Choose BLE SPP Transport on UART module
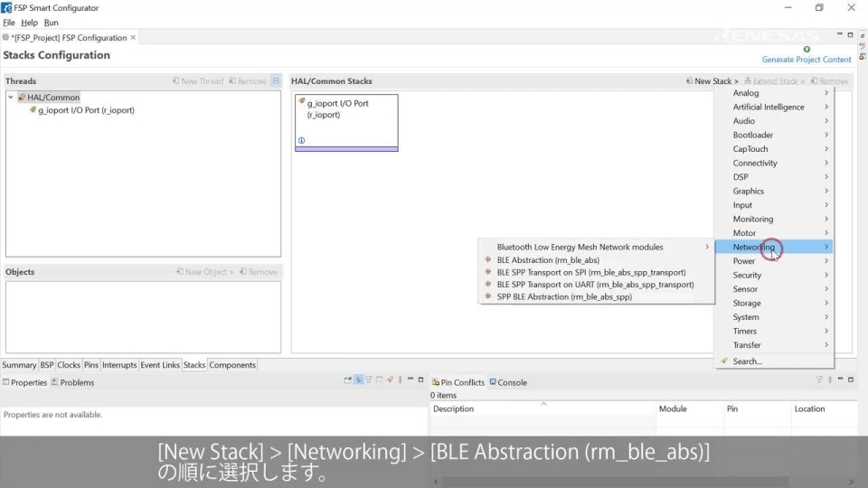This screenshot has height=488, width=868. [595, 285]
